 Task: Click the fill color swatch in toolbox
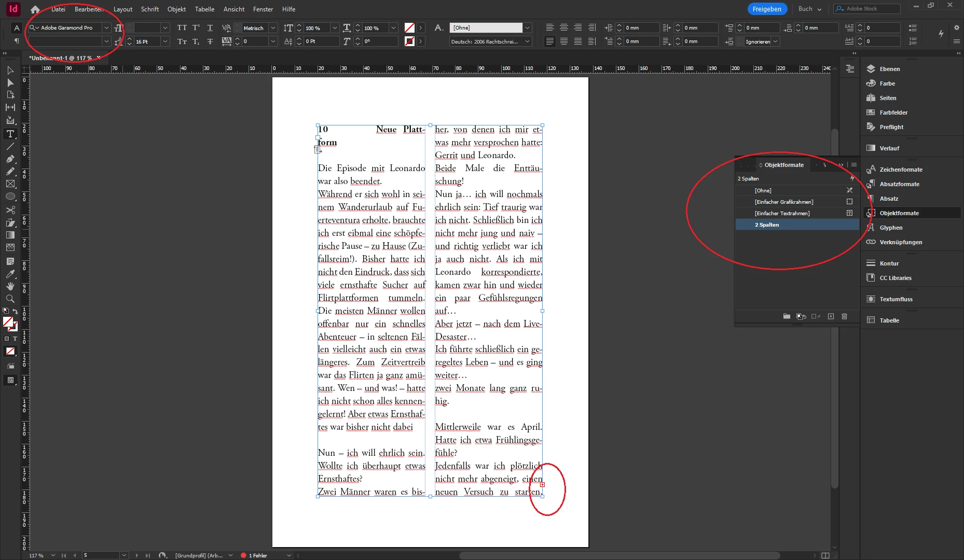coord(8,323)
